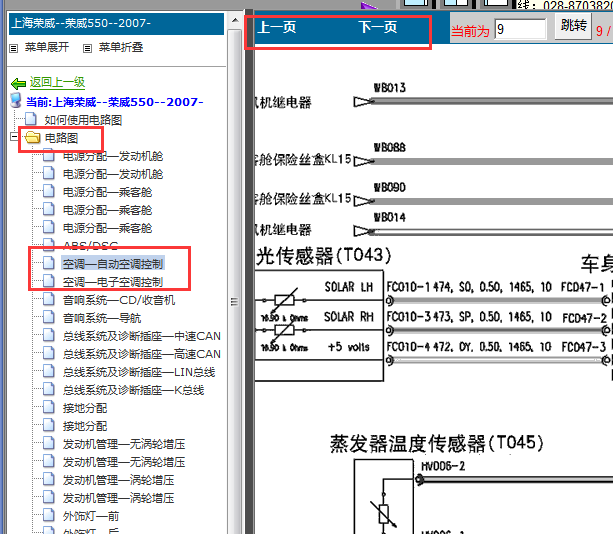Screen dimensions: 613x534
Task: Click the WB090 wire label
Action: point(390,187)
